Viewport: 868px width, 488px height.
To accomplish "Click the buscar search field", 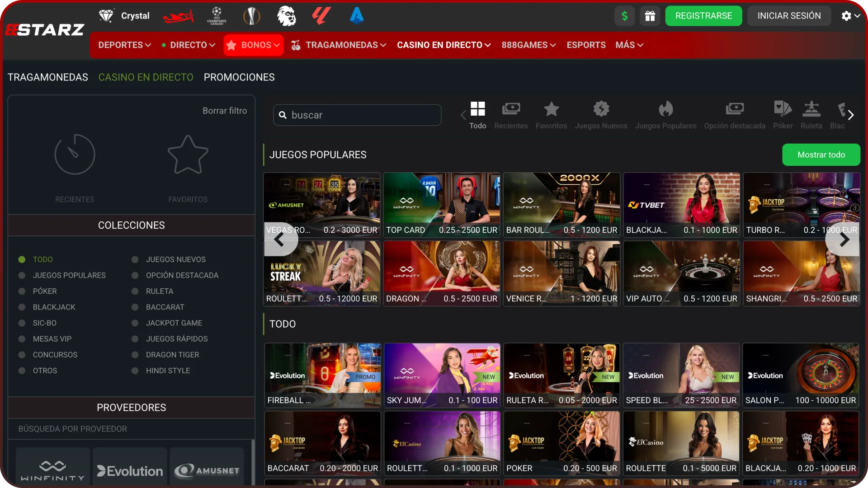I will point(357,115).
